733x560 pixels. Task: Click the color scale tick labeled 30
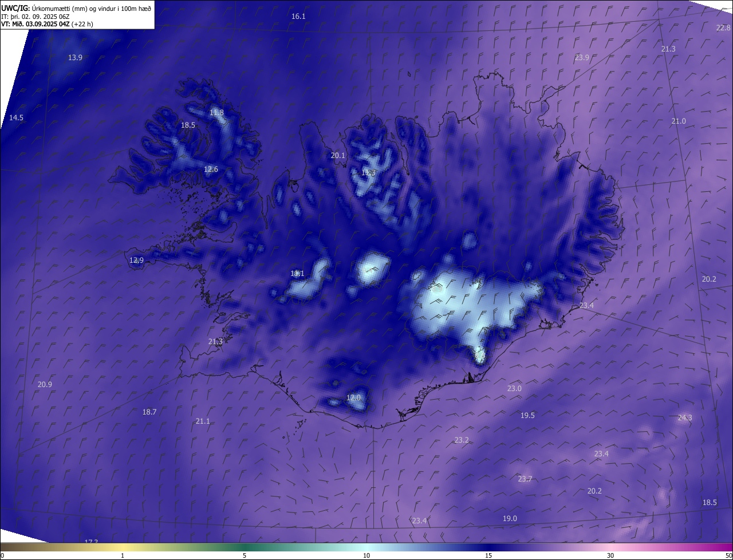point(610,555)
